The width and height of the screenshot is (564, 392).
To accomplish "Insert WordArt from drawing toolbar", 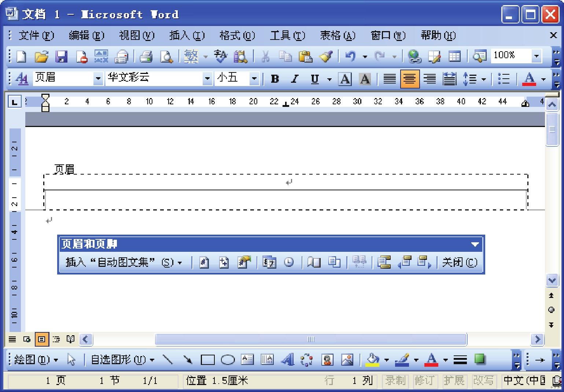I will click(288, 360).
